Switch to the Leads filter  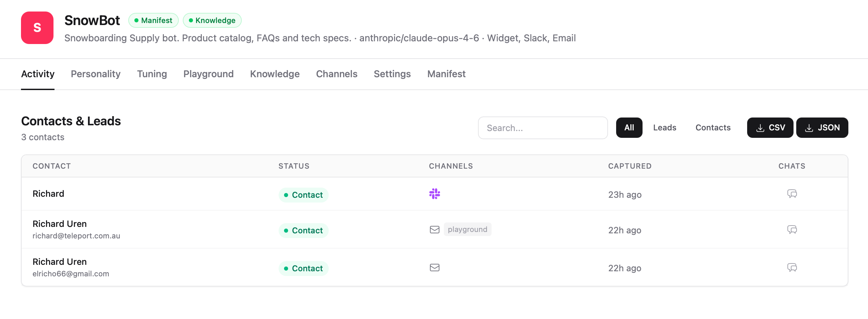tap(665, 128)
